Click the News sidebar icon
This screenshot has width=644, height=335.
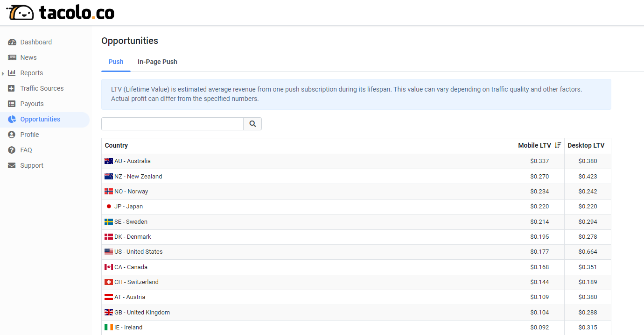point(12,57)
